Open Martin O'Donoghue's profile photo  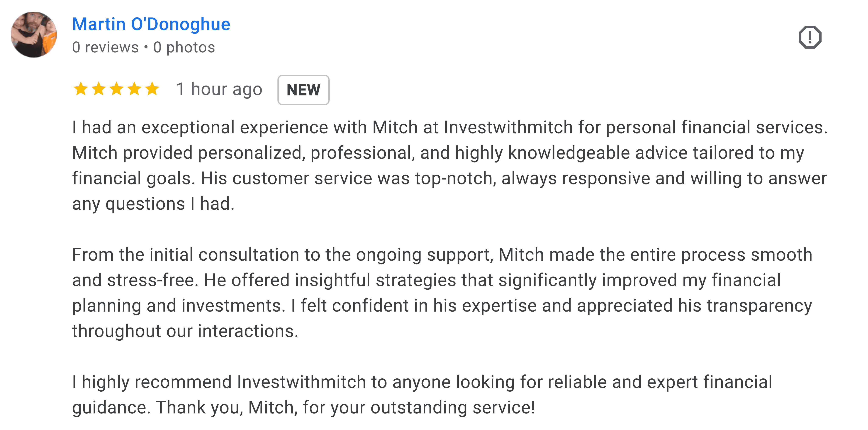click(x=34, y=34)
